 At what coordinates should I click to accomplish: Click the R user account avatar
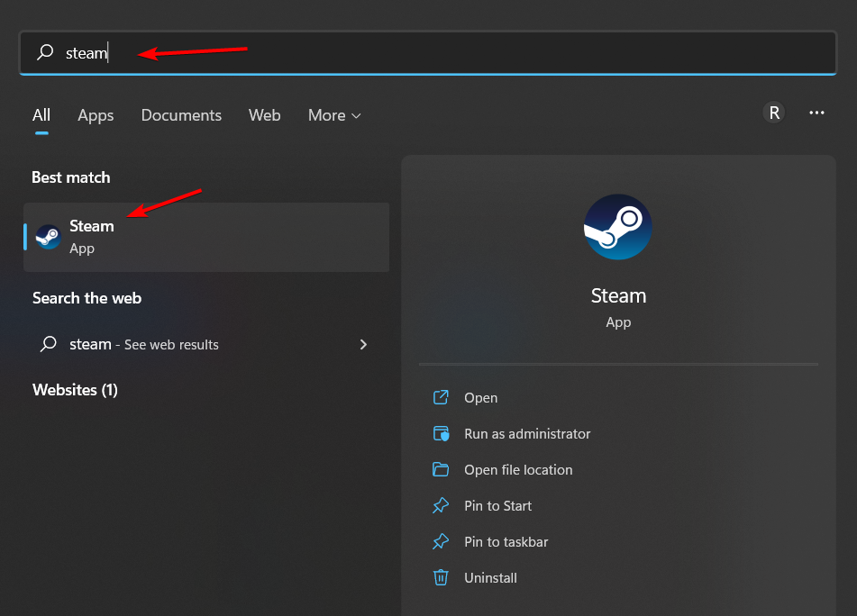click(x=773, y=113)
